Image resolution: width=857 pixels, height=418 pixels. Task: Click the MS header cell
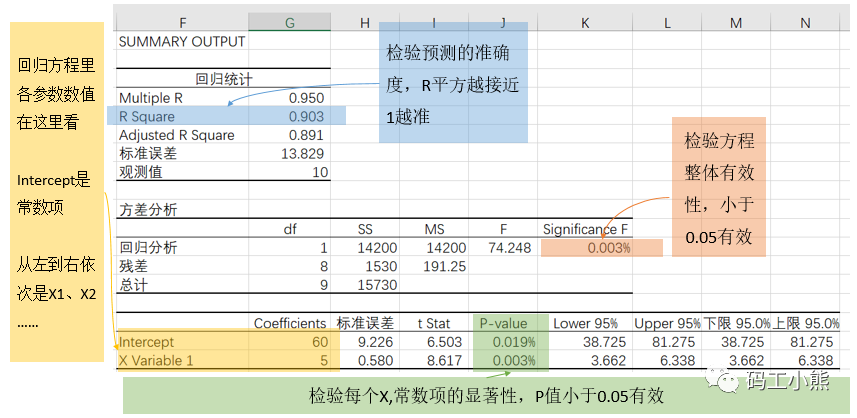coord(434,229)
